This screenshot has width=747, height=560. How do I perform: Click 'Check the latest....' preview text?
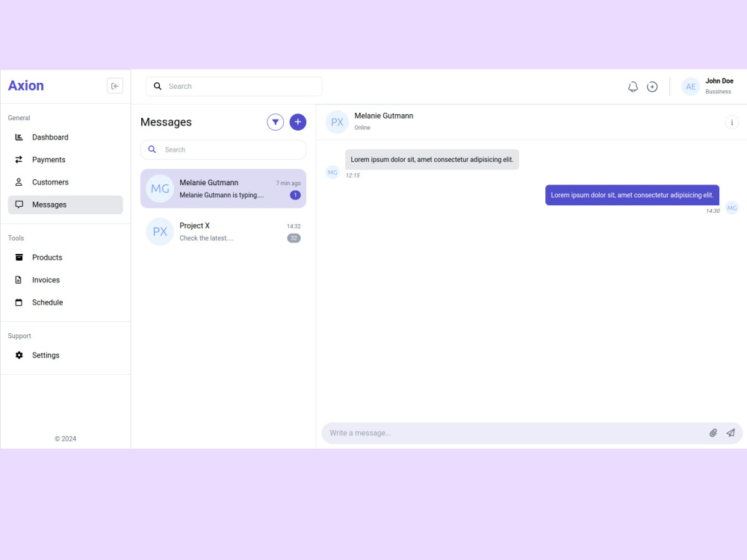point(206,238)
